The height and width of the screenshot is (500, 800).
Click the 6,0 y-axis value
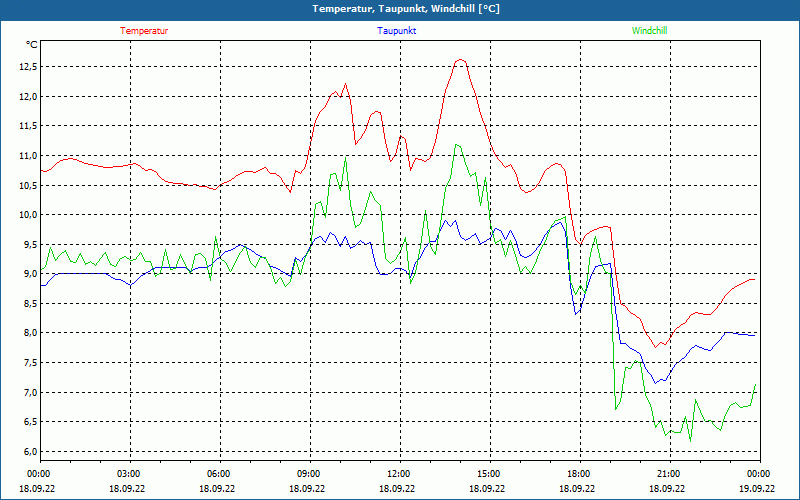tap(31, 452)
